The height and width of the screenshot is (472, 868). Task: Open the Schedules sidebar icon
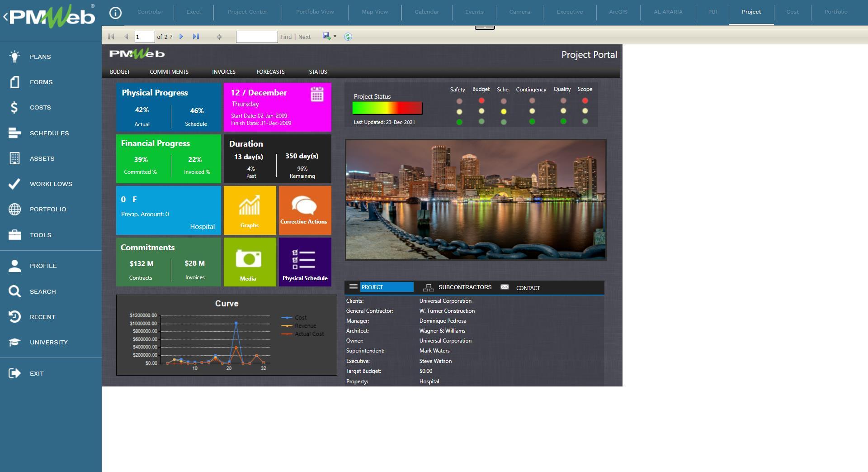[14, 133]
